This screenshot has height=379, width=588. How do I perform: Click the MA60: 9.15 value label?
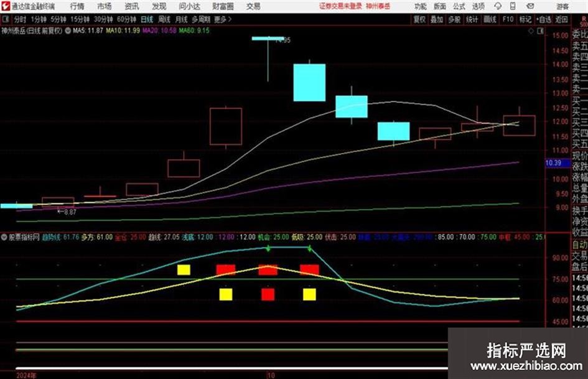click(194, 30)
